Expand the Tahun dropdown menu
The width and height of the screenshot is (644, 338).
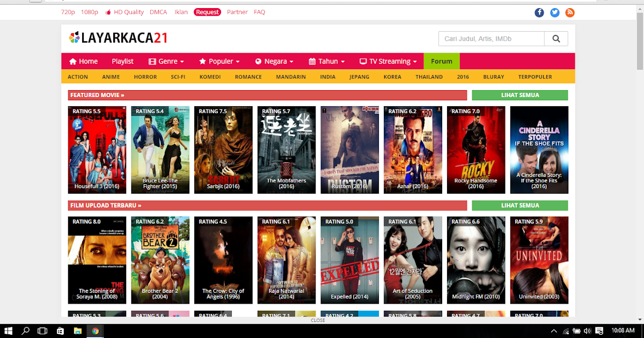point(327,61)
